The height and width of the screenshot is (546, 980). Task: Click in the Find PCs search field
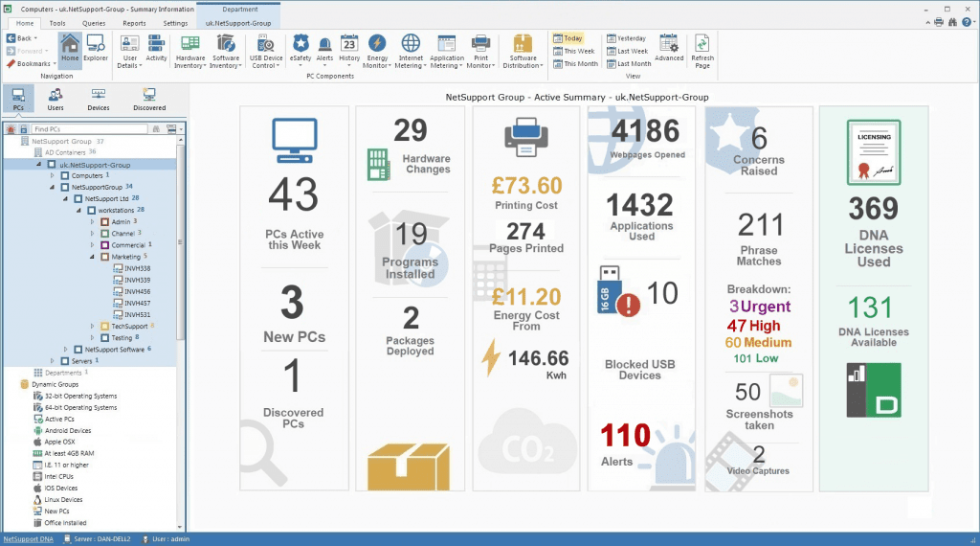coord(90,129)
